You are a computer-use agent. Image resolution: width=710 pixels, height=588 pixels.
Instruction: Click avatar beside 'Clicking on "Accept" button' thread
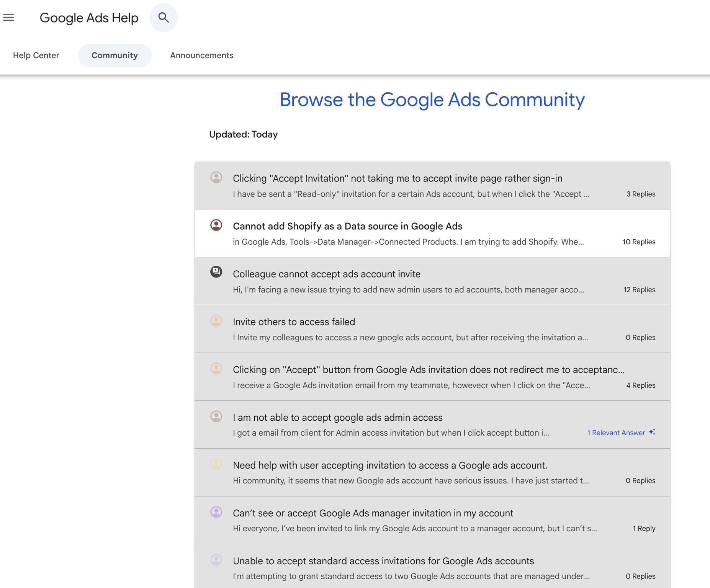pyautogui.click(x=216, y=368)
